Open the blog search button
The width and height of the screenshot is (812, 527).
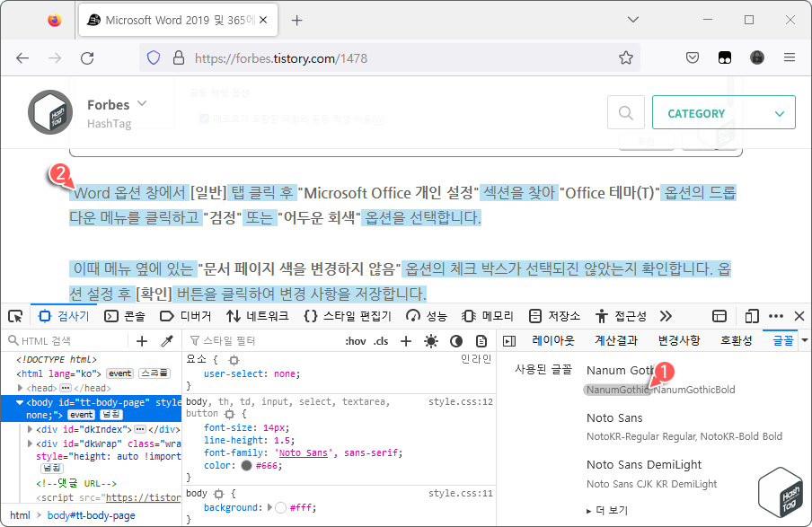tap(625, 112)
